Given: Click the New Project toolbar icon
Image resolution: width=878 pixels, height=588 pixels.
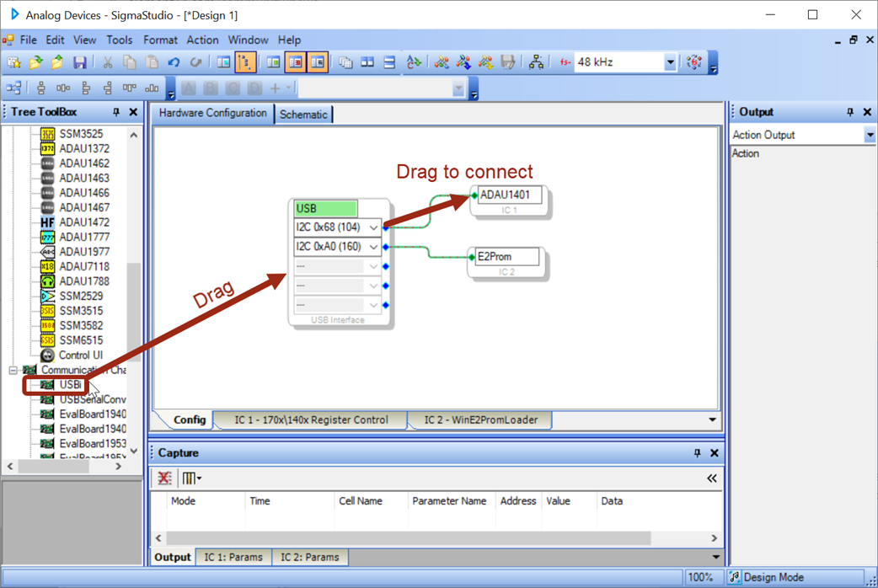Looking at the screenshot, I should coord(14,62).
